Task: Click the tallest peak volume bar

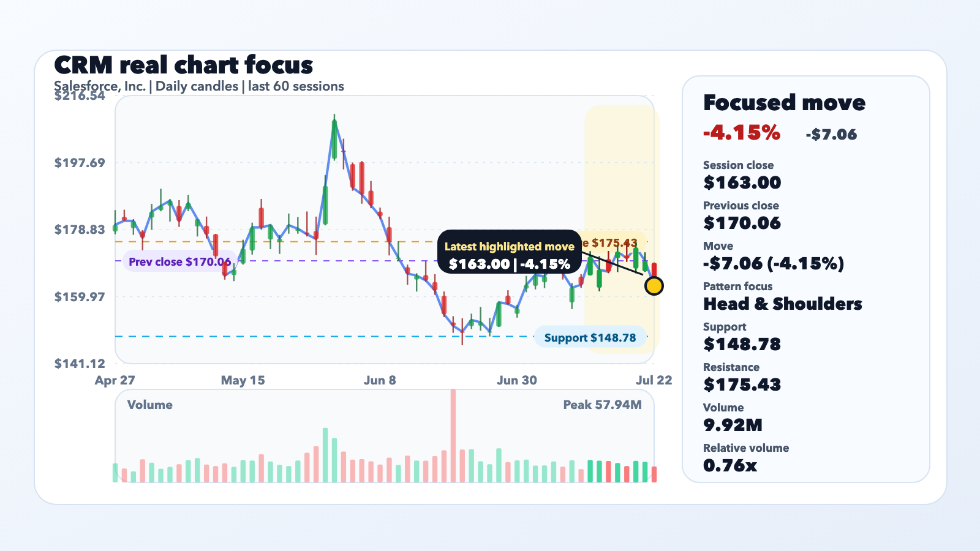Action: coord(453,436)
